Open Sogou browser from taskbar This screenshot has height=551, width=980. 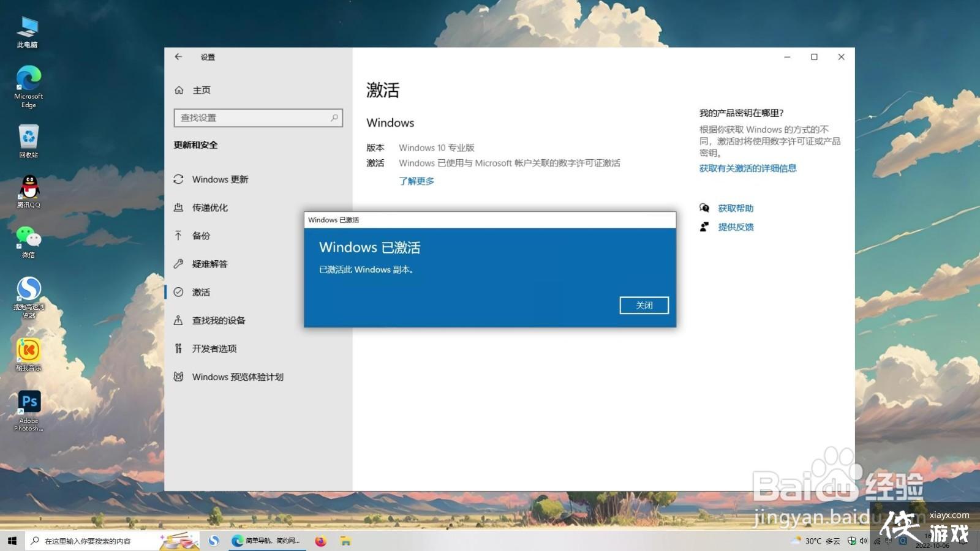pyautogui.click(x=214, y=541)
